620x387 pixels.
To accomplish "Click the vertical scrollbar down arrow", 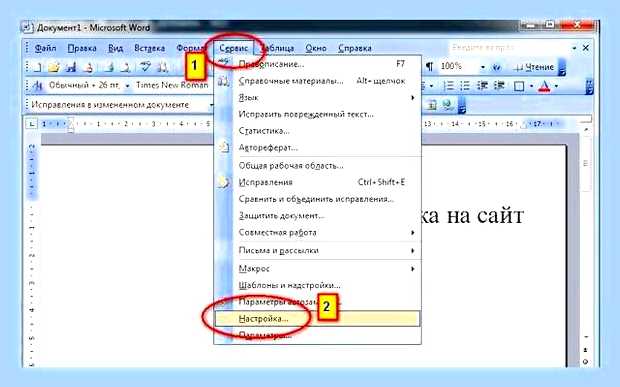I will [x=586, y=336].
